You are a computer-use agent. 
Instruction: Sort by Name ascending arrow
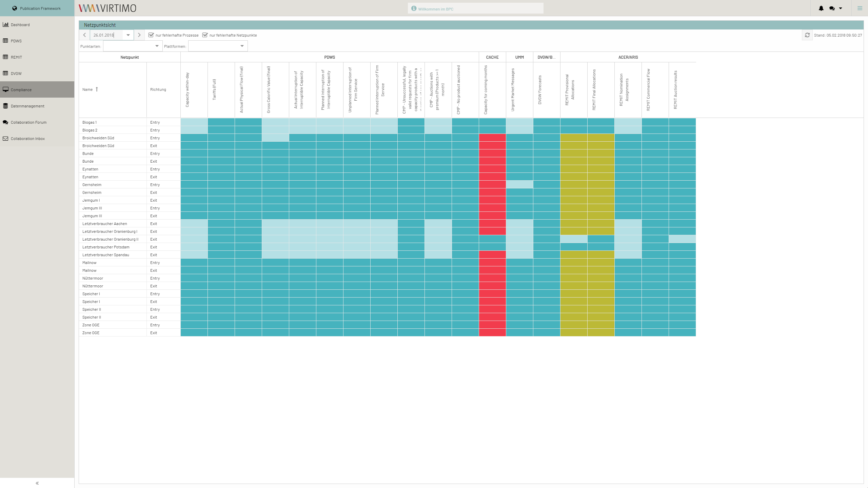pos(97,89)
